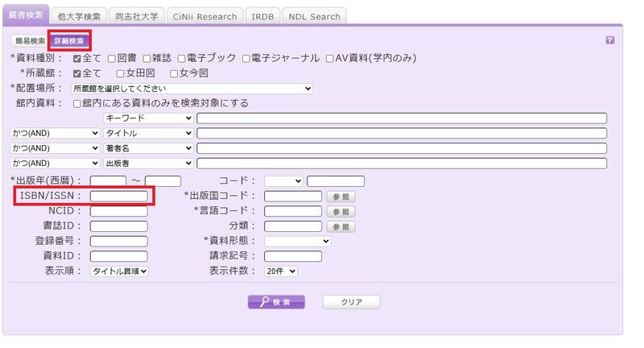Open the コード type dropdown
The height and width of the screenshot is (348, 644).
pyautogui.click(x=284, y=180)
